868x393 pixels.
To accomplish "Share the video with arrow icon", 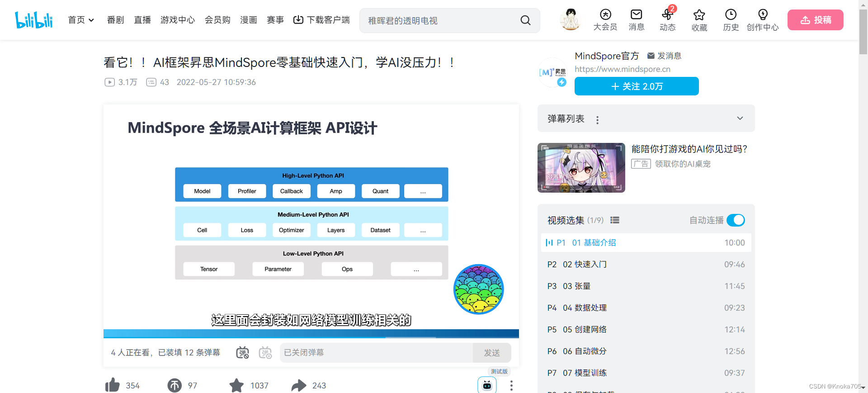I will tap(299, 385).
